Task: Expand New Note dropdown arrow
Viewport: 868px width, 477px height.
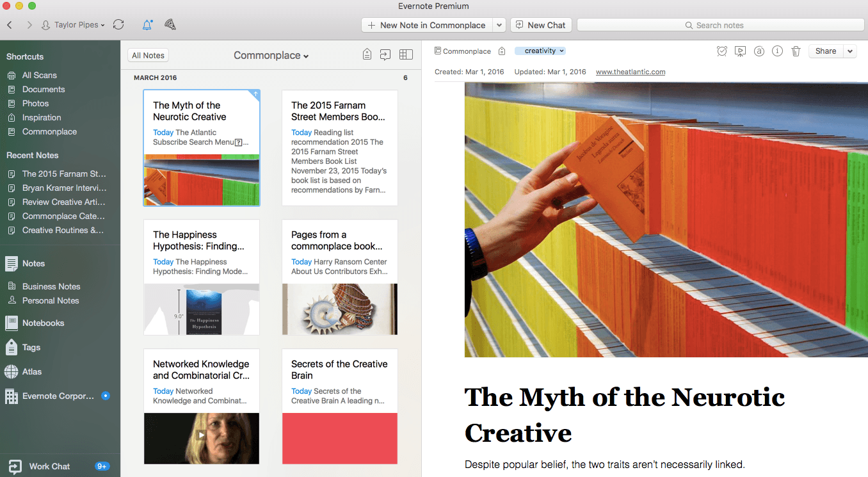Action: [499, 25]
